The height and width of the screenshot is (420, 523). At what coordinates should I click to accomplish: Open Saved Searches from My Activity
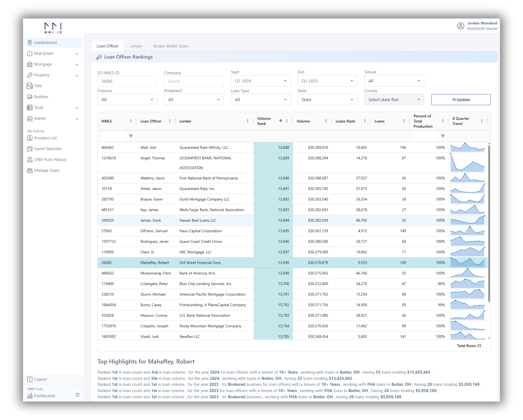48,149
